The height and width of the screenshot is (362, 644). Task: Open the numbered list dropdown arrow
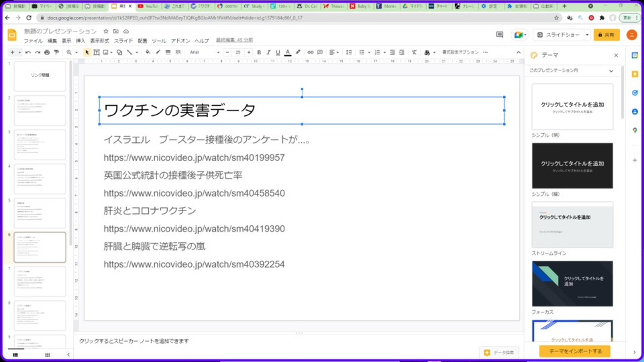(384, 52)
